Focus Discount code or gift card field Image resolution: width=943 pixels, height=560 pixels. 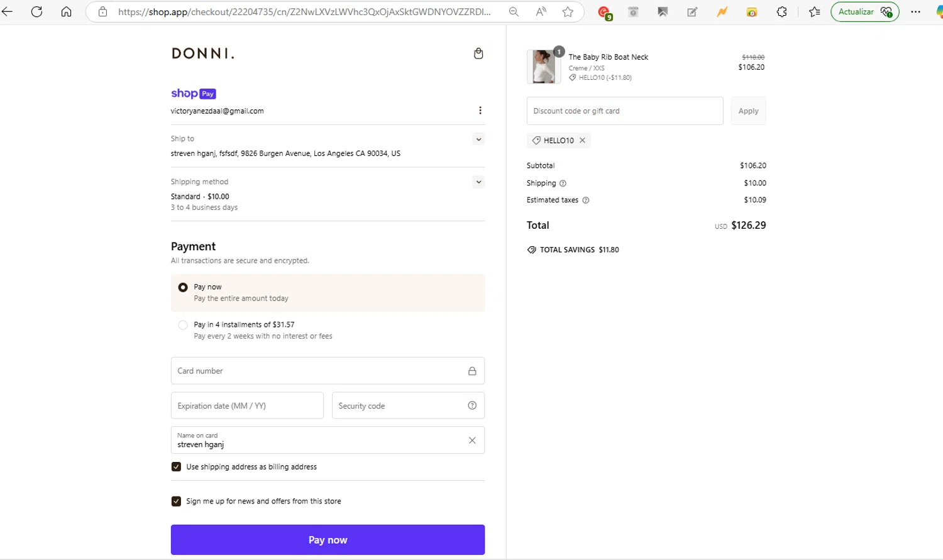coord(625,111)
